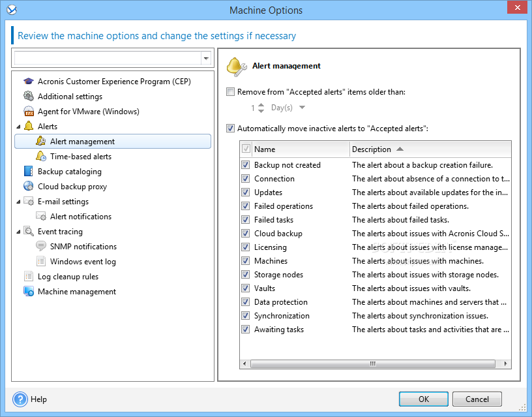Open Help link text
Image resolution: width=532 pixels, height=417 pixels.
(x=38, y=399)
